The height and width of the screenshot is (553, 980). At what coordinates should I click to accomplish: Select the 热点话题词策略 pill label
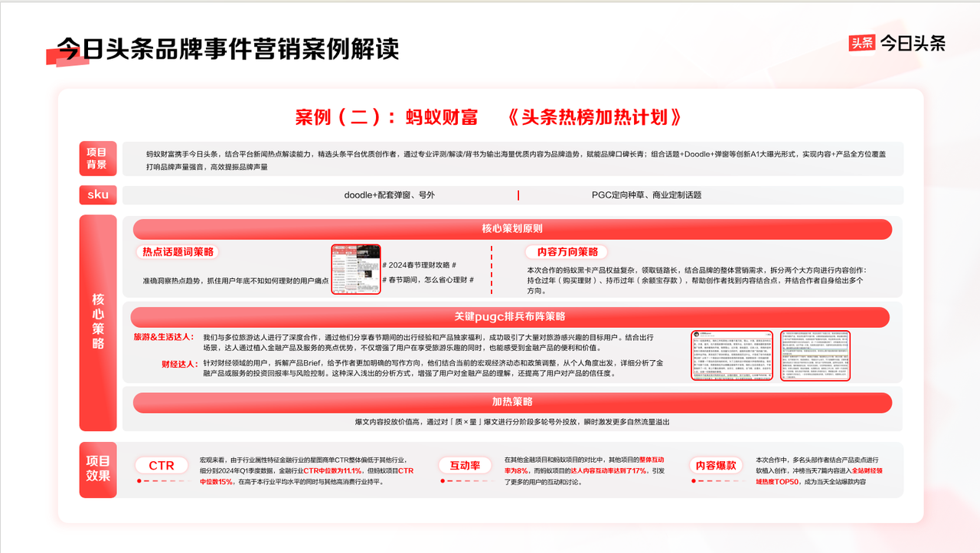(178, 252)
